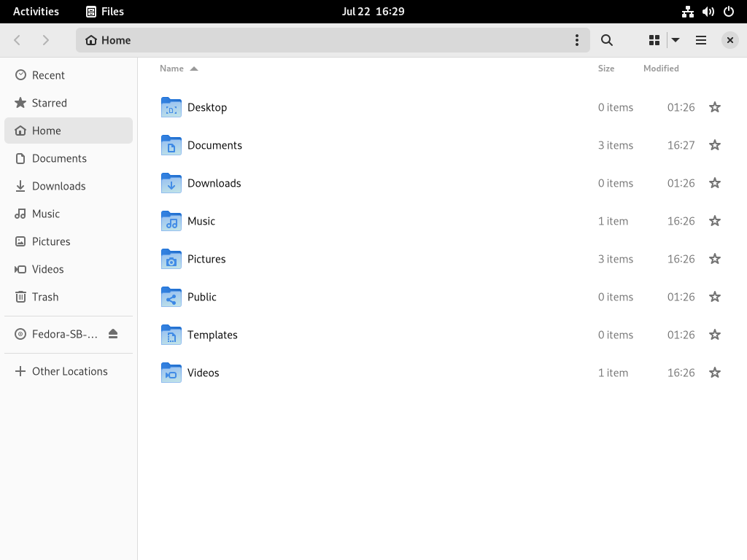The image size is (747, 560).
Task: Open Trash in the sidebar
Action: pos(69,297)
